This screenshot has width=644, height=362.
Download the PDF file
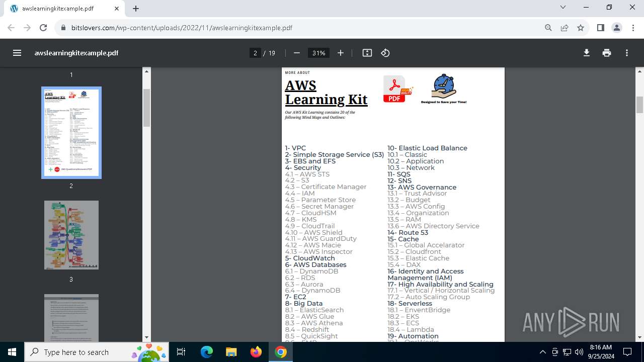coord(587,53)
